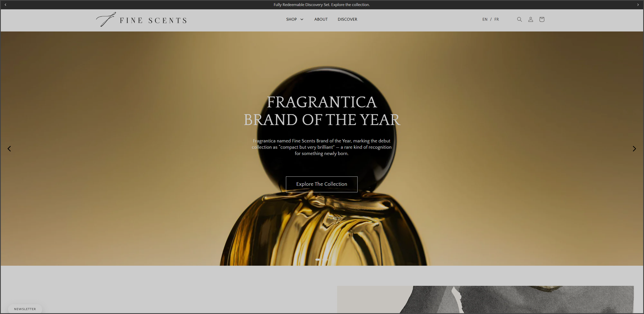
Task: View the shopping cart
Action: pyautogui.click(x=542, y=19)
